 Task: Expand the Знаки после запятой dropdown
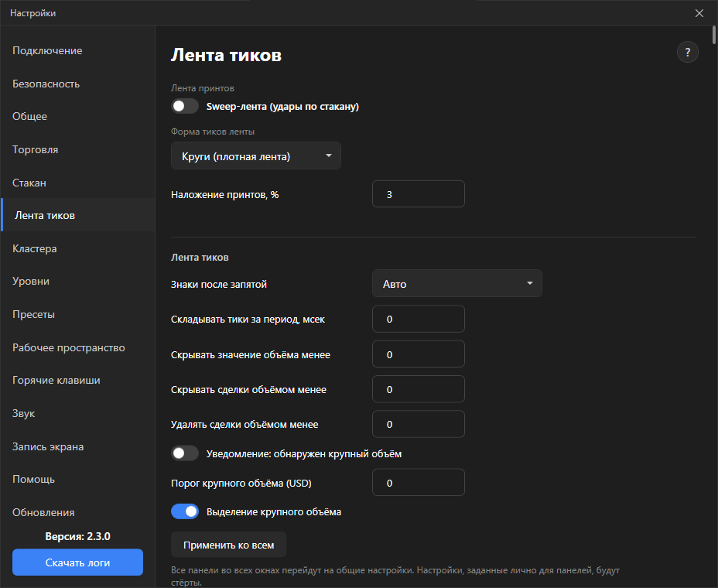coord(457,283)
